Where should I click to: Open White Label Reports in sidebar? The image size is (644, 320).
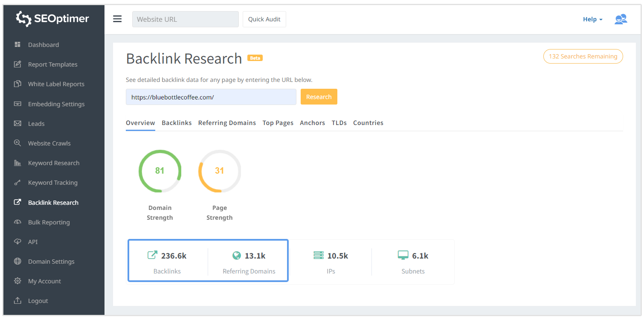coord(56,84)
